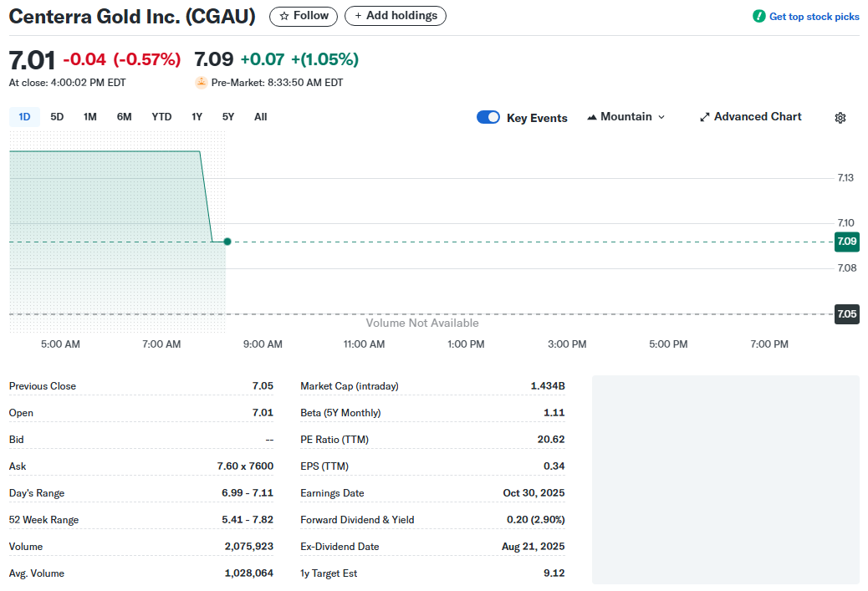Click the 7.05 previous close axis label
The image size is (868, 591).
[846, 314]
